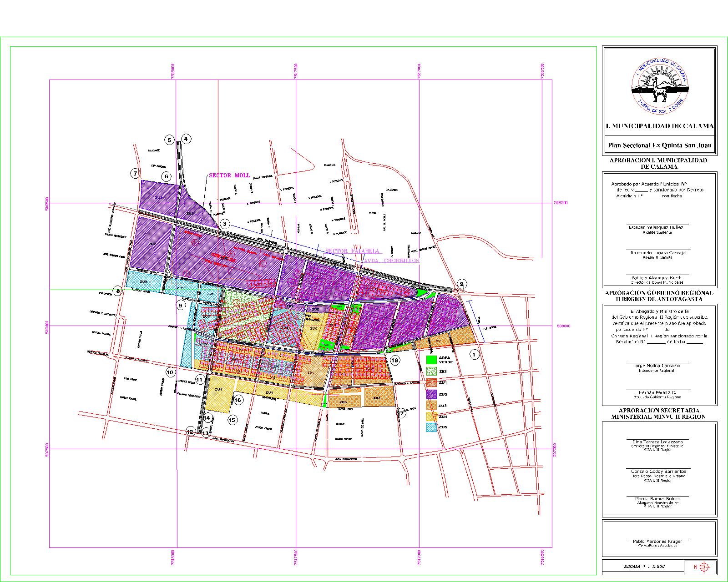Screen dimensions: 728x582
Task: Click the purple ZU2 legend swatch
Action: [x=431, y=394]
